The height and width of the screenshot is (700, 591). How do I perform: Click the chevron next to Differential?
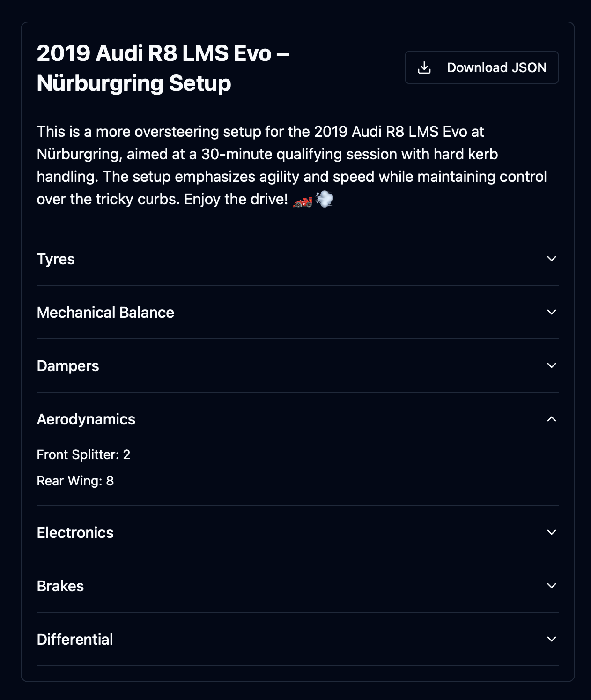click(552, 638)
